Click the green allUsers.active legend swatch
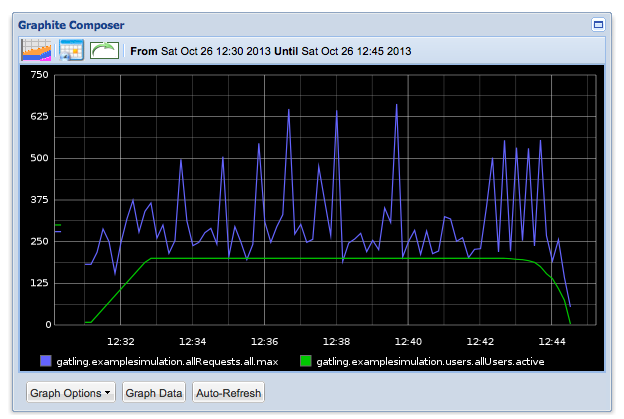Screen dimensions: 624x419 pyautogui.click(x=306, y=361)
